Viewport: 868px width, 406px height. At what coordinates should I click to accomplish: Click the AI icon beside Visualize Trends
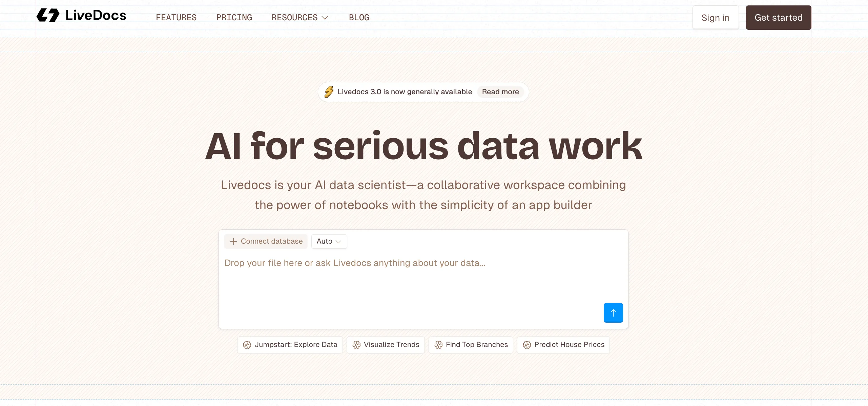click(x=357, y=345)
